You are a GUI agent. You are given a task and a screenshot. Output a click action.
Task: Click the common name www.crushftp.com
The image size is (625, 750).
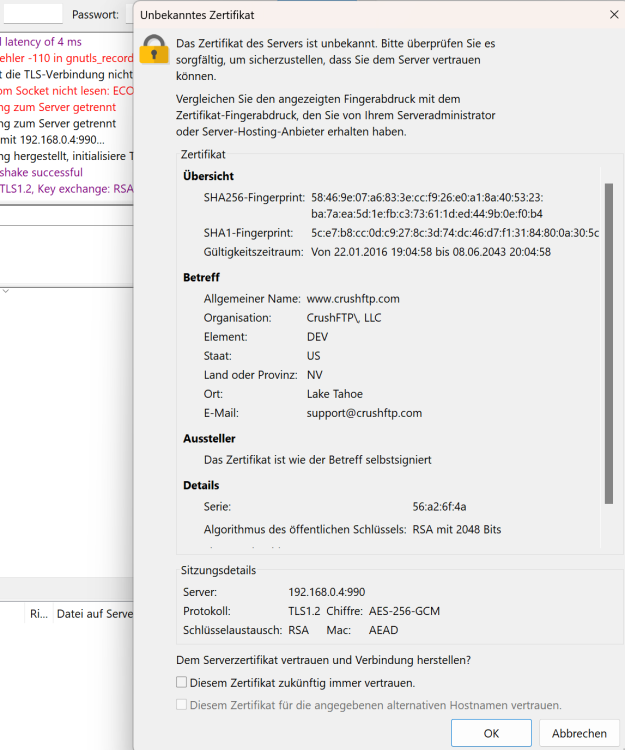353,298
